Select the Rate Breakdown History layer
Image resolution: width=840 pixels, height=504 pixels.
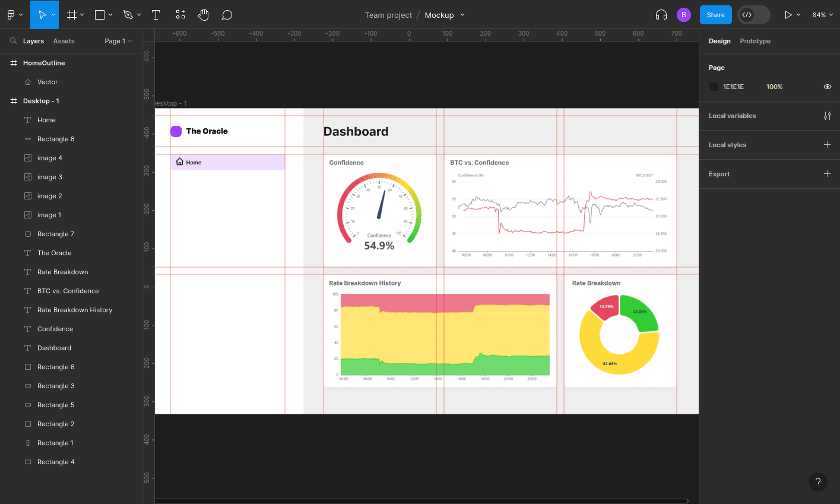pyautogui.click(x=74, y=310)
